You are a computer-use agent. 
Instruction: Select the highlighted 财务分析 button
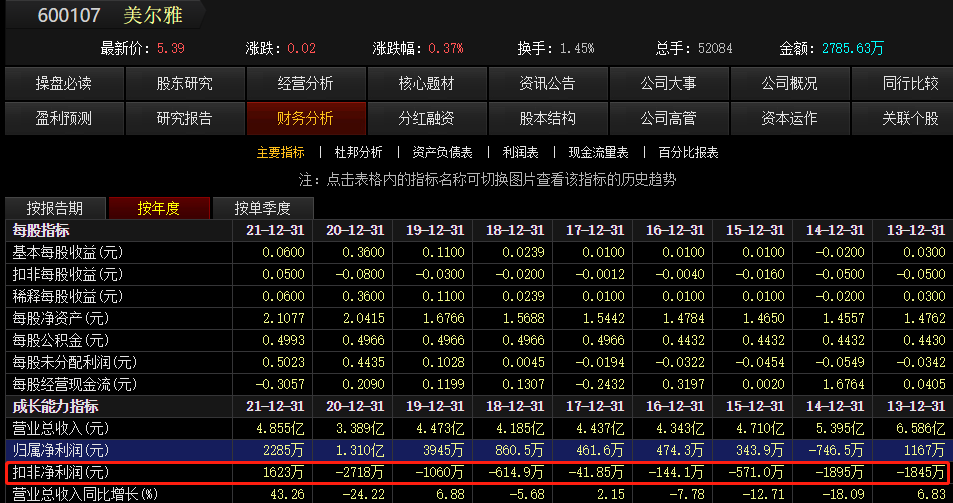306,118
